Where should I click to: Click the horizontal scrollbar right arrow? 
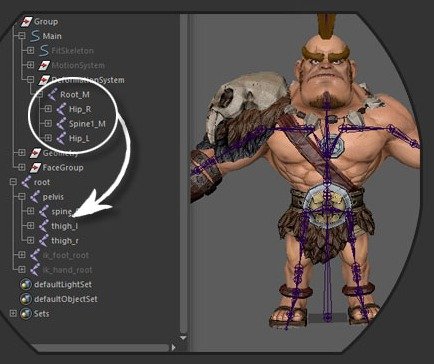(x=173, y=347)
